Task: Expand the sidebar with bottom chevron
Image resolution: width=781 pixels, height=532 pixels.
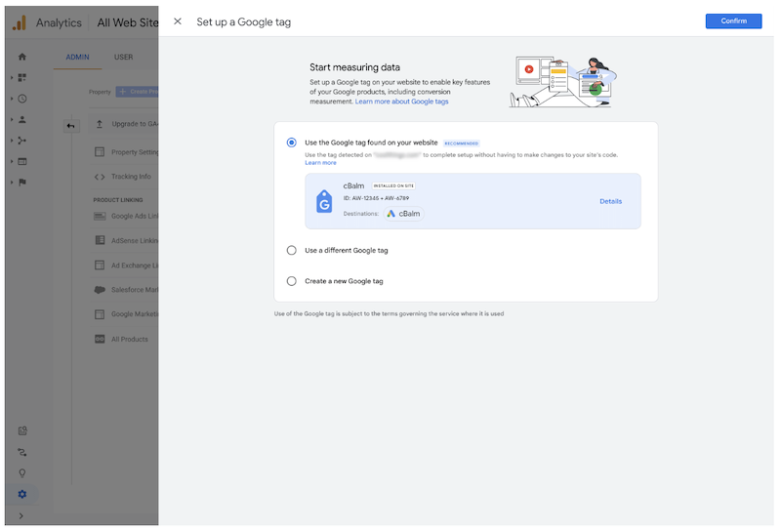Action: click(21, 516)
